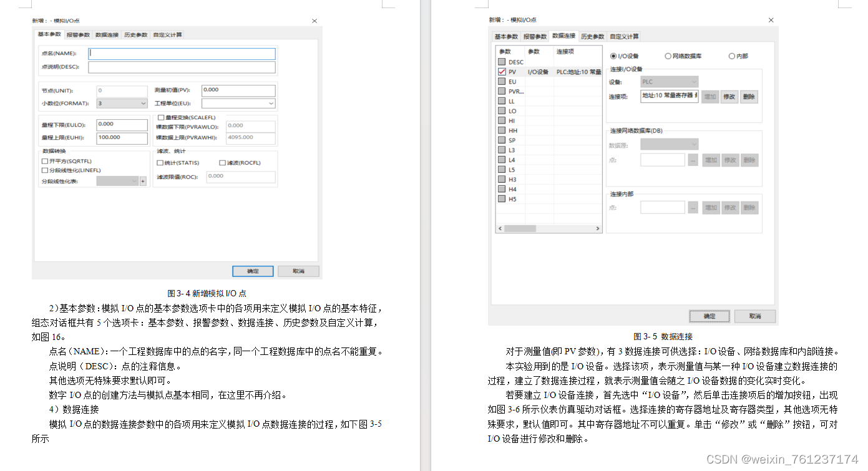Click 删除 button in 连接I/O设备 group
The width and height of the screenshot is (868, 471).
[749, 97]
